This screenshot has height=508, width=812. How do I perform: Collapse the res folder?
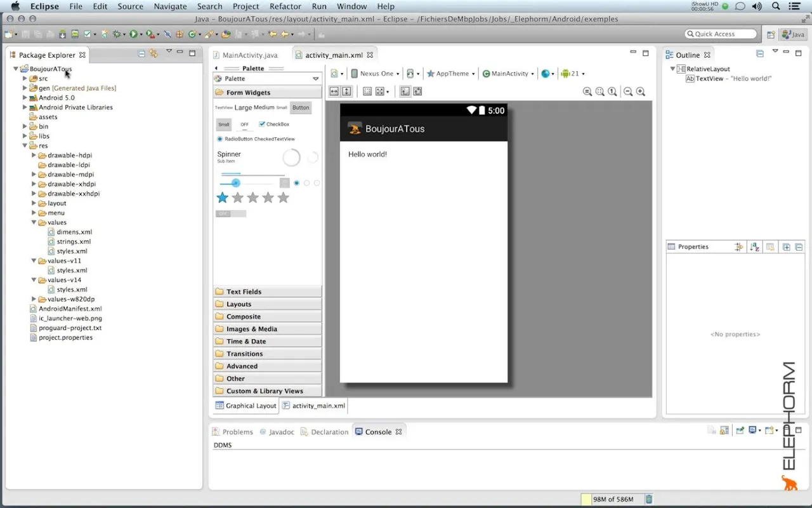[x=25, y=146]
